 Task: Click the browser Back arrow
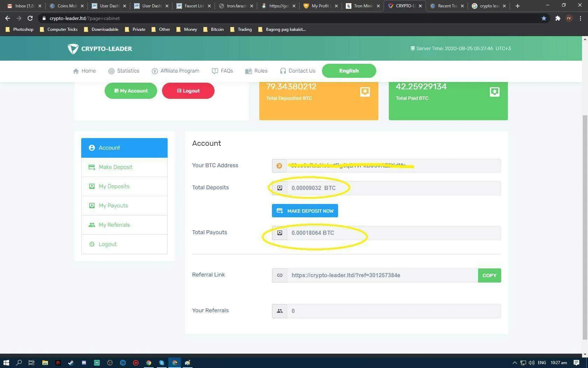click(8, 18)
